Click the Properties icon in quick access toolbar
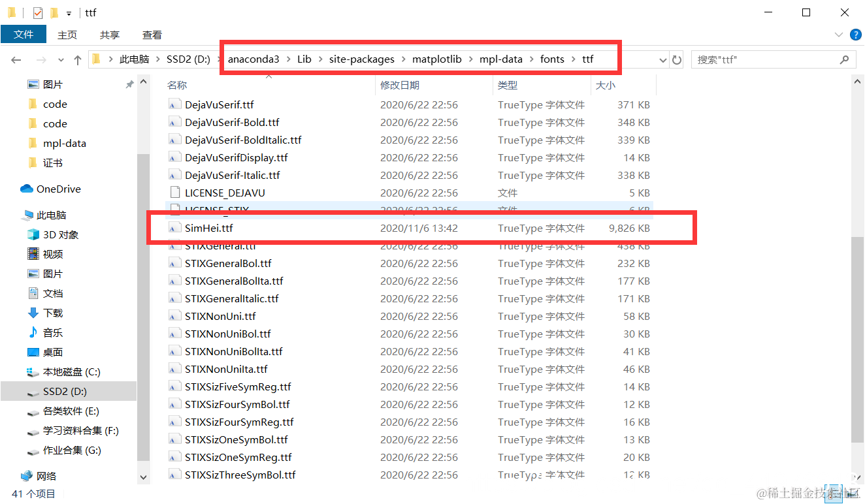The image size is (865, 504). pos(38,12)
